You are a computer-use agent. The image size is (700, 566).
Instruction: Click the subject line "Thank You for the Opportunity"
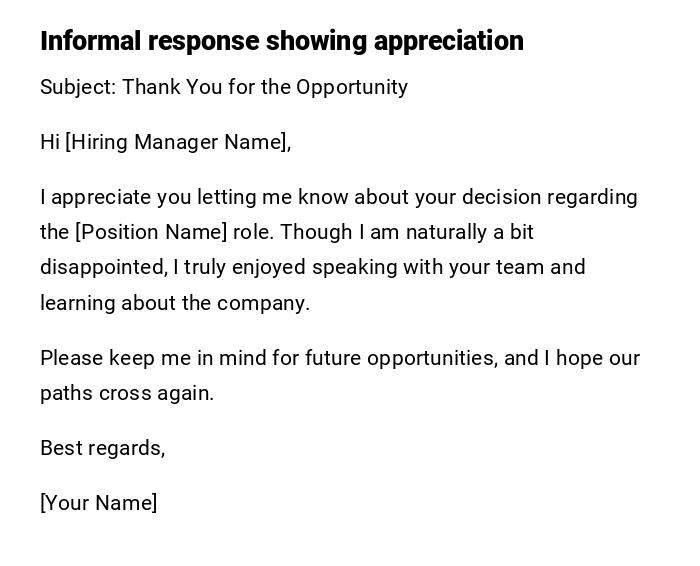click(x=265, y=87)
